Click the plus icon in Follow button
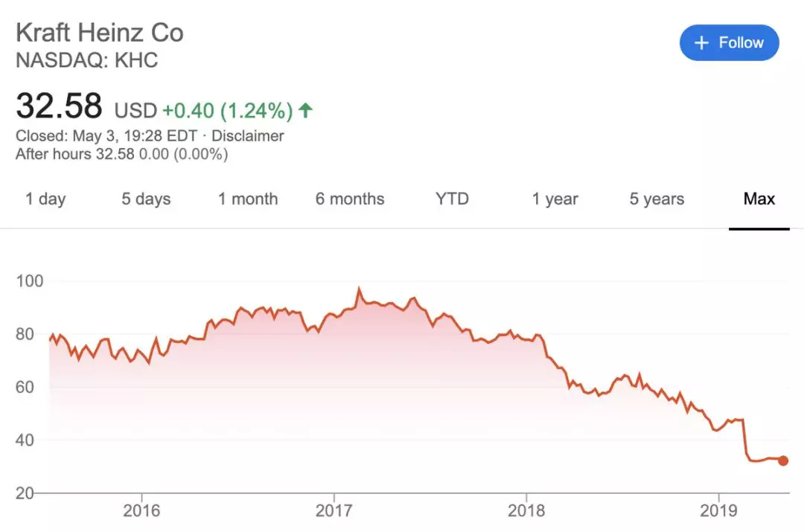 click(x=701, y=43)
